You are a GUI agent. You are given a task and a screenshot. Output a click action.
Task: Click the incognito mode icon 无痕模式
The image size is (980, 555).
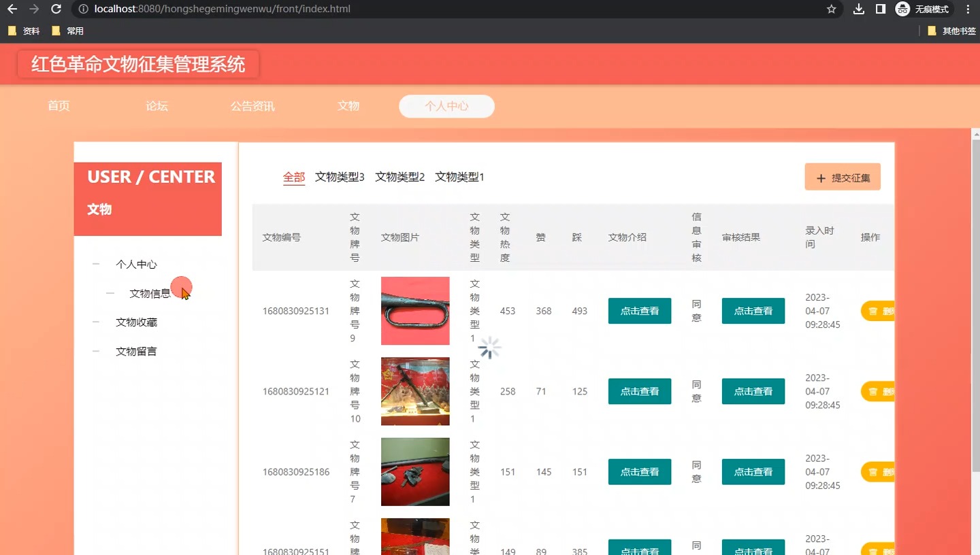click(923, 10)
